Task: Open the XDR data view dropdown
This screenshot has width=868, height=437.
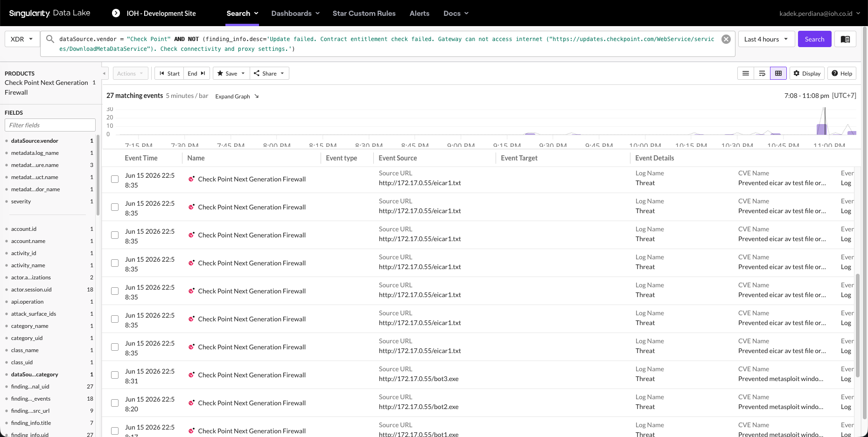Action: coord(21,39)
